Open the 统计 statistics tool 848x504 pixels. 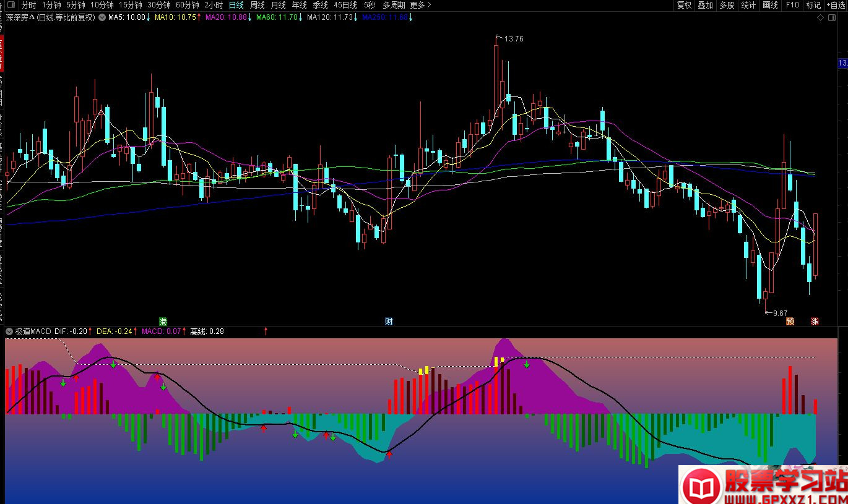click(748, 5)
